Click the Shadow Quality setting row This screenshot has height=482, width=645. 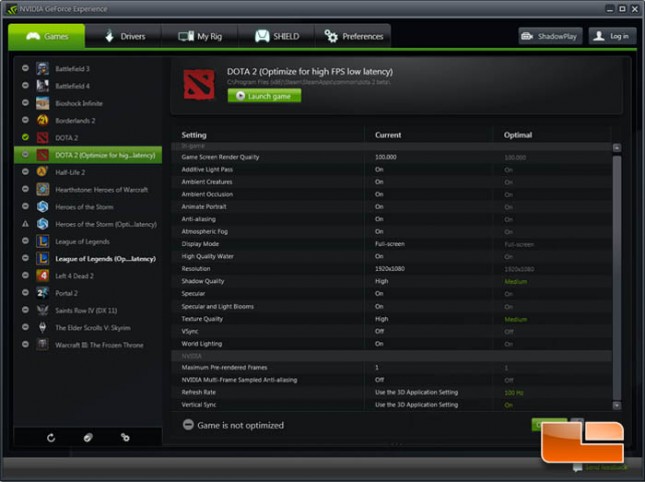point(391,281)
